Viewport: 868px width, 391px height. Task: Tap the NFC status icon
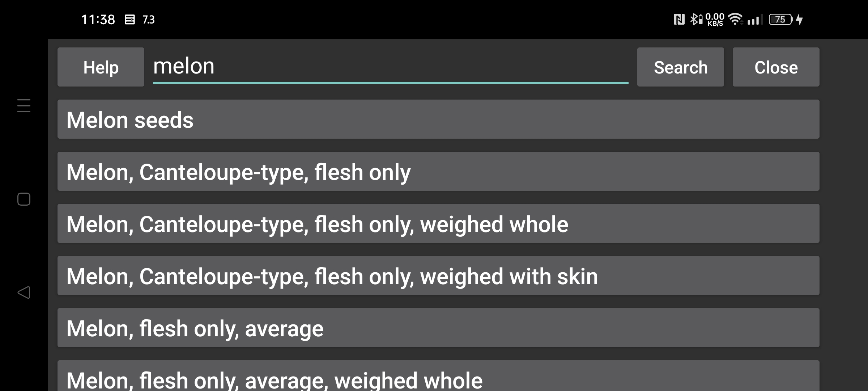point(679,19)
